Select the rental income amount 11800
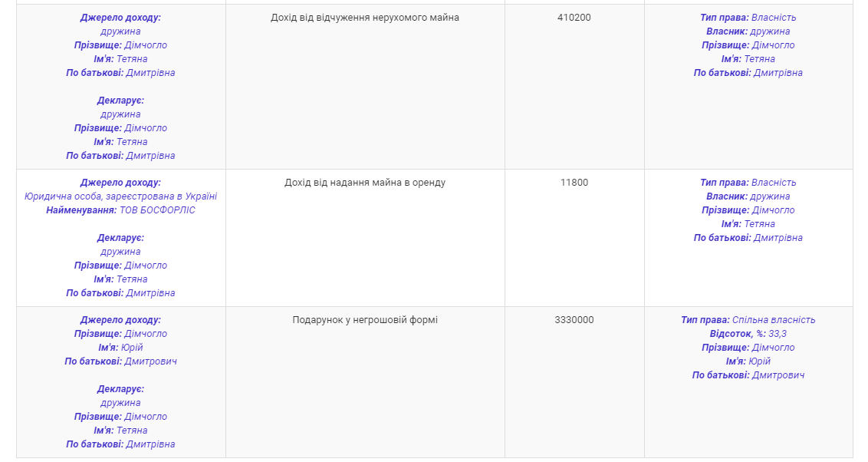The height and width of the screenshot is (462, 868). pyautogui.click(x=574, y=183)
